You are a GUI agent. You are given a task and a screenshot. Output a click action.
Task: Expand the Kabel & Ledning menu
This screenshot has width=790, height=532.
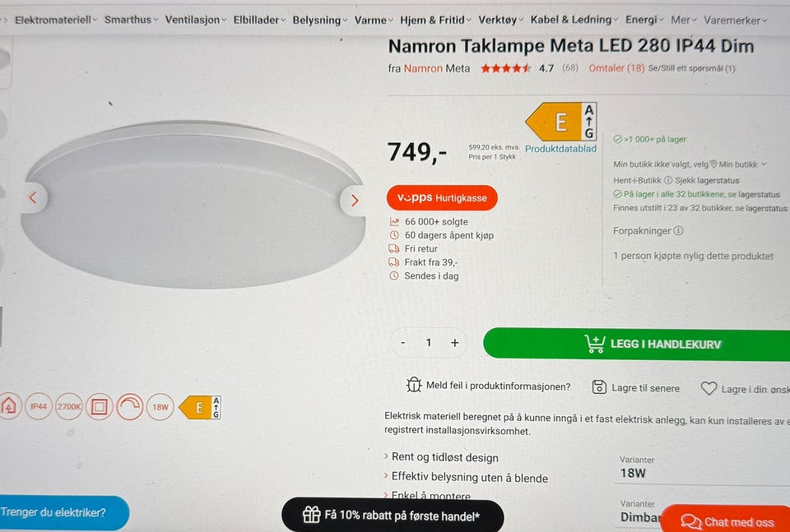coord(574,20)
